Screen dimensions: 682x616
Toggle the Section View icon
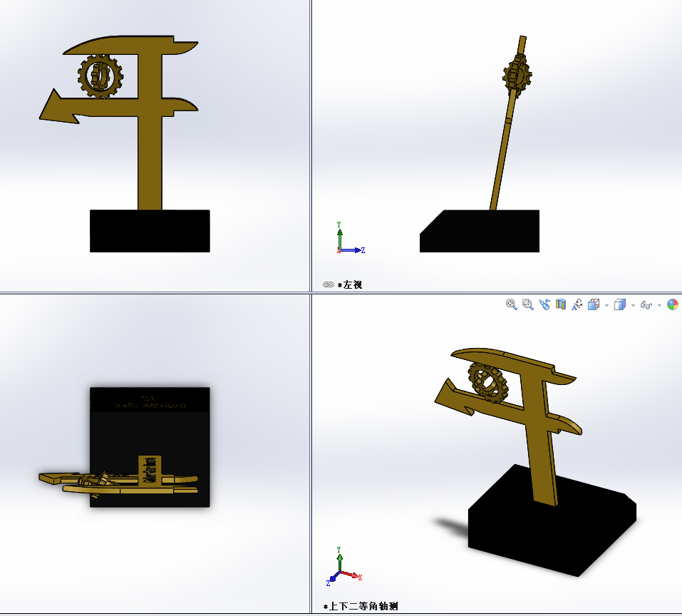[x=561, y=304]
